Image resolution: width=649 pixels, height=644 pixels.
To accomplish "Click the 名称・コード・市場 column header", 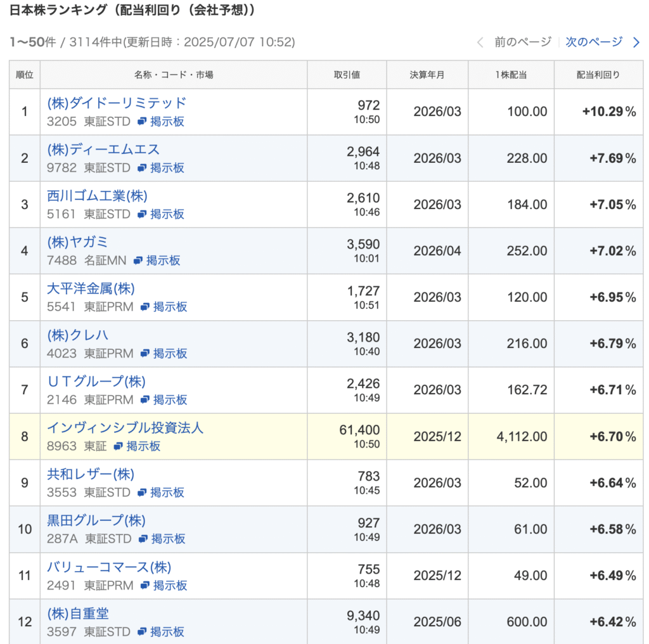I will 174,75.
